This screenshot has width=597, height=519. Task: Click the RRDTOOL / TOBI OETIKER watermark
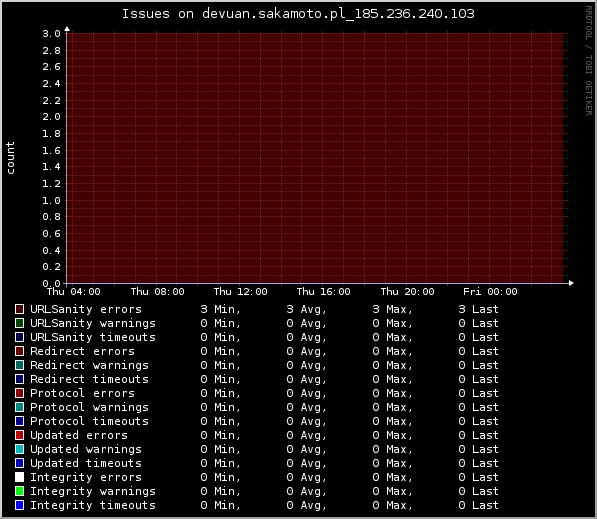point(589,61)
